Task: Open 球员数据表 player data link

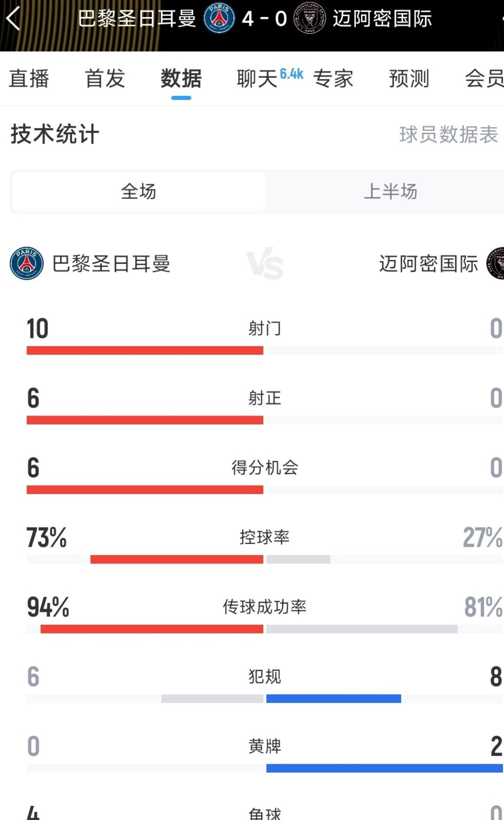Action: pos(449,135)
